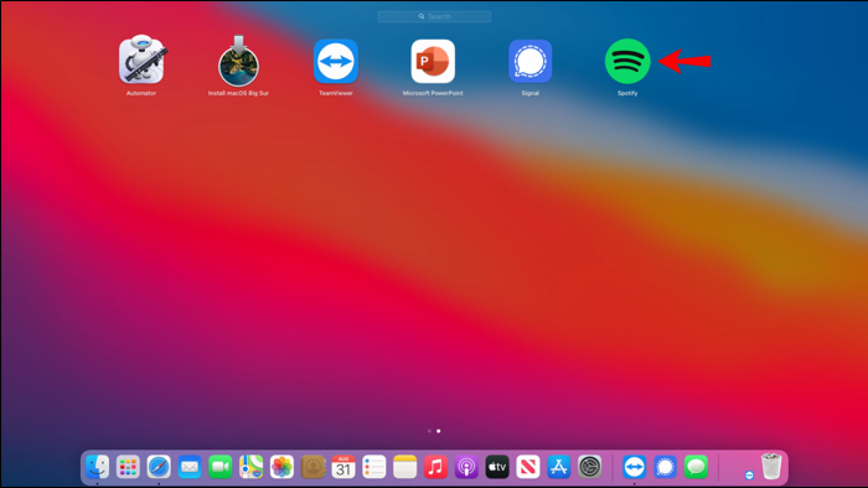
Task: Open Spotify from Launchpad
Action: (627, 61)
